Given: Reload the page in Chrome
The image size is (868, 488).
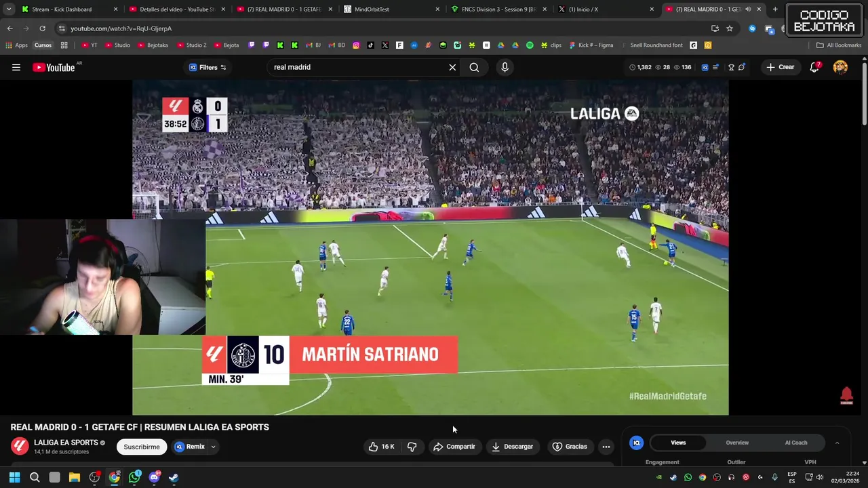Looking at the screenshot, I should click(x=42, y=28).
